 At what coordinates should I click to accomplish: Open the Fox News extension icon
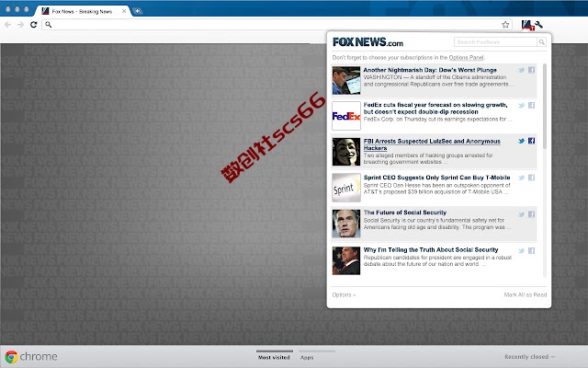coord(527,25)
